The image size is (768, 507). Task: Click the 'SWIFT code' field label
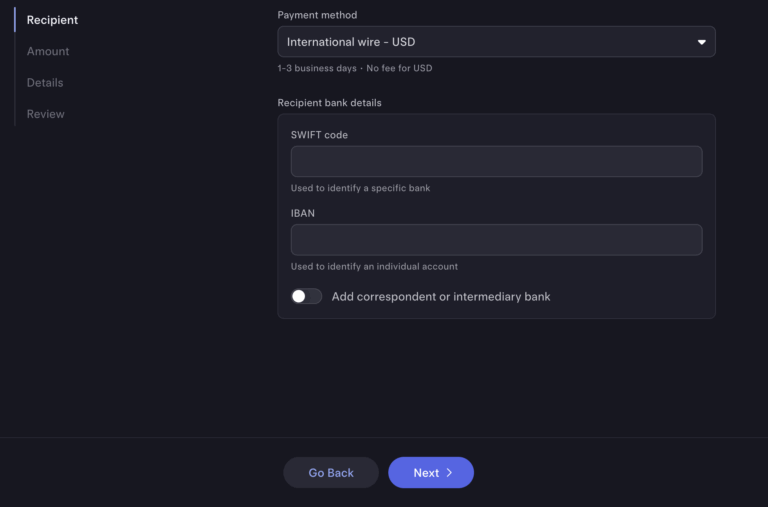319,135
